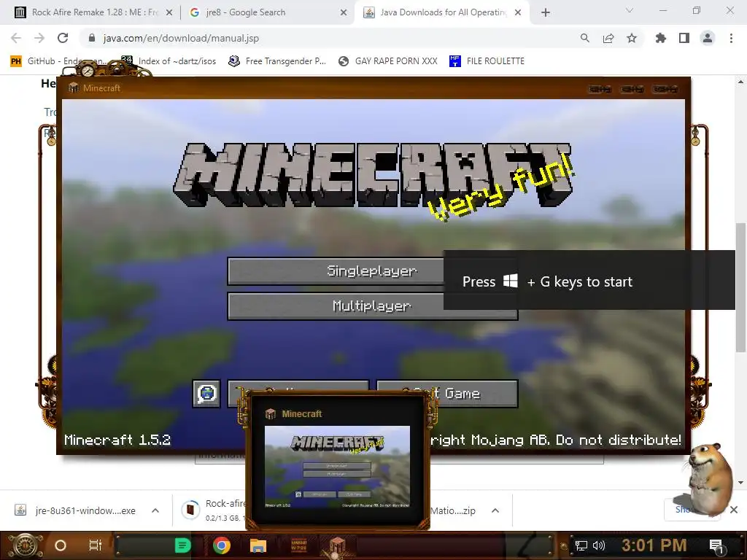Toggle the Chrome side panel
Viewport: 747px width, 560px height.
click(x=684, y=38)
